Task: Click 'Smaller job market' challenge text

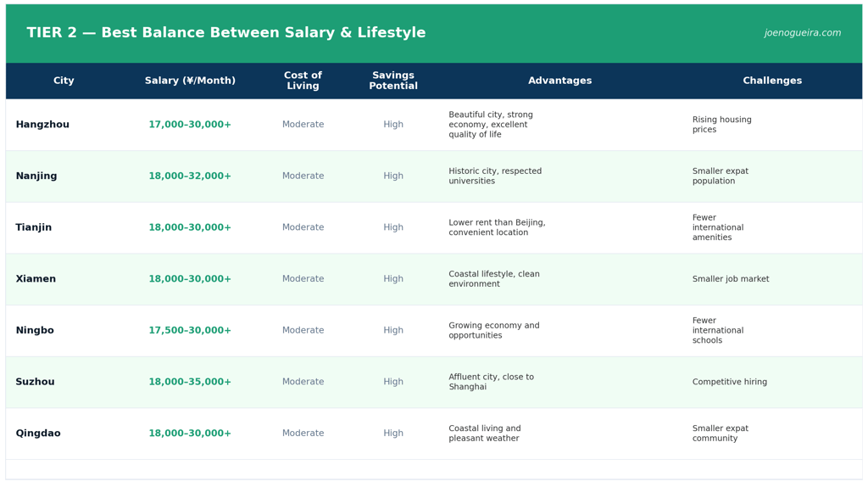Action: click(x=731, y=278)
